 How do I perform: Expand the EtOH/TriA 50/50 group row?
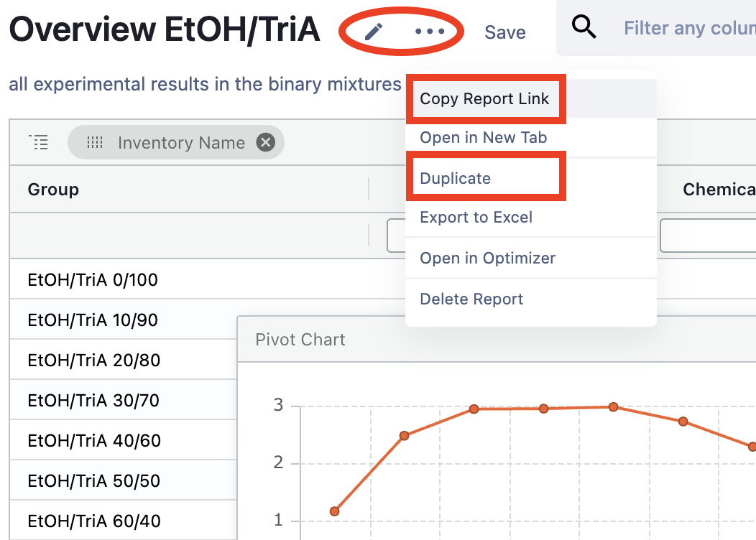(x=93, y=481)
